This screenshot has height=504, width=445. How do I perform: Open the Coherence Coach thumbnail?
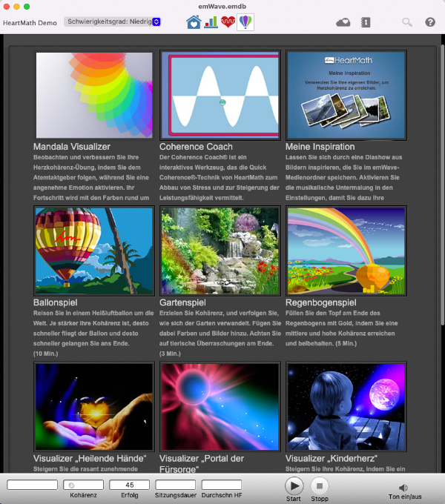coord(220,95)
